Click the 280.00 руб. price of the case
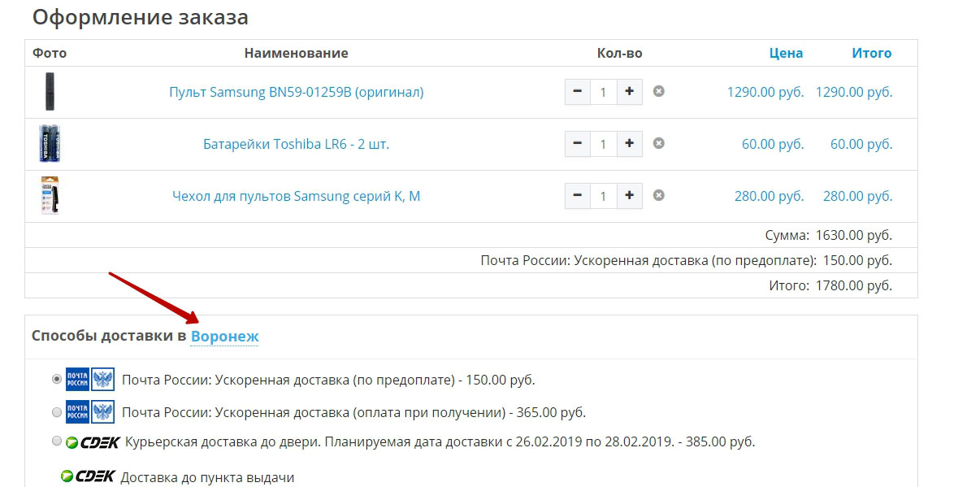 tap(770, 196)
